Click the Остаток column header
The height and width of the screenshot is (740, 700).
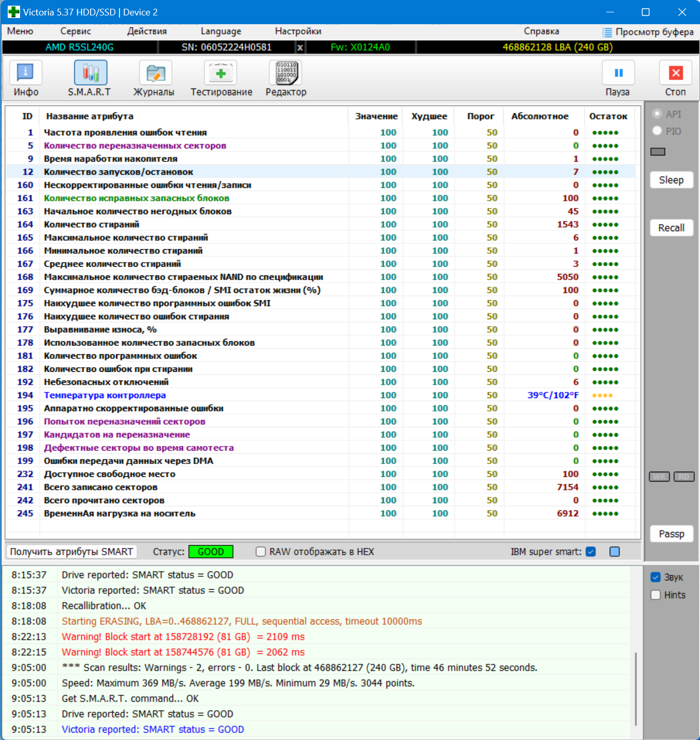pos(608,116)
